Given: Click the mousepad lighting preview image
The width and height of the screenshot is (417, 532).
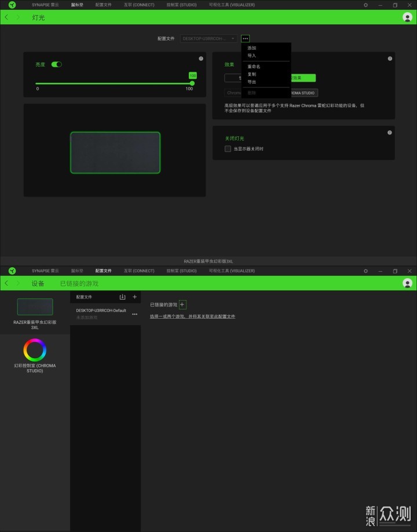Looking at the screenshot, I should 115,152.
